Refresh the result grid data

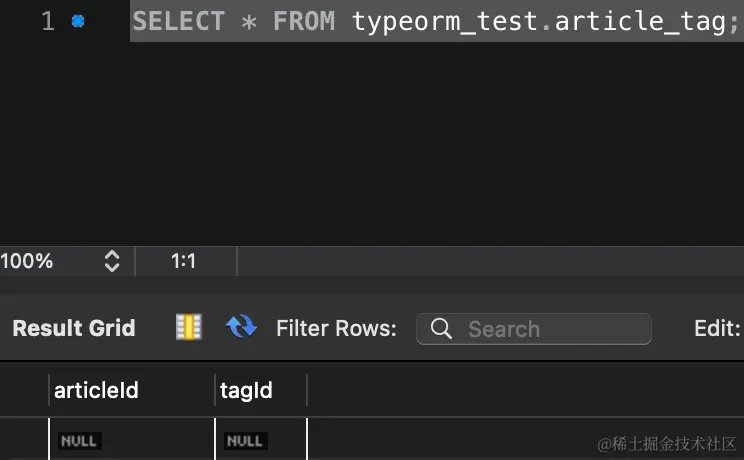coord(241,327)
